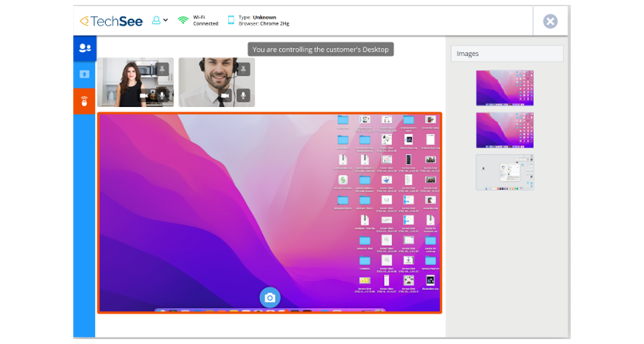Mute microphone on the man's video
The height and width of the screenshot is (344, 644).
(x=243, y=96)
